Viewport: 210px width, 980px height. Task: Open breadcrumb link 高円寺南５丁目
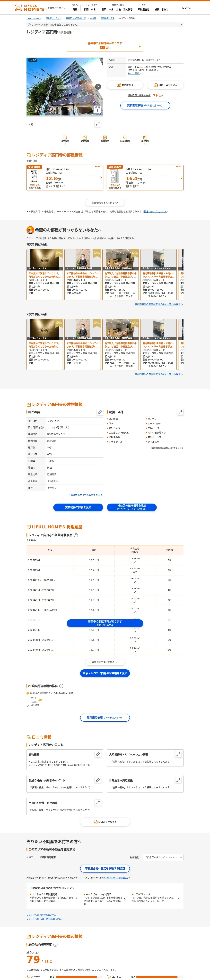(x=107, y=18)
